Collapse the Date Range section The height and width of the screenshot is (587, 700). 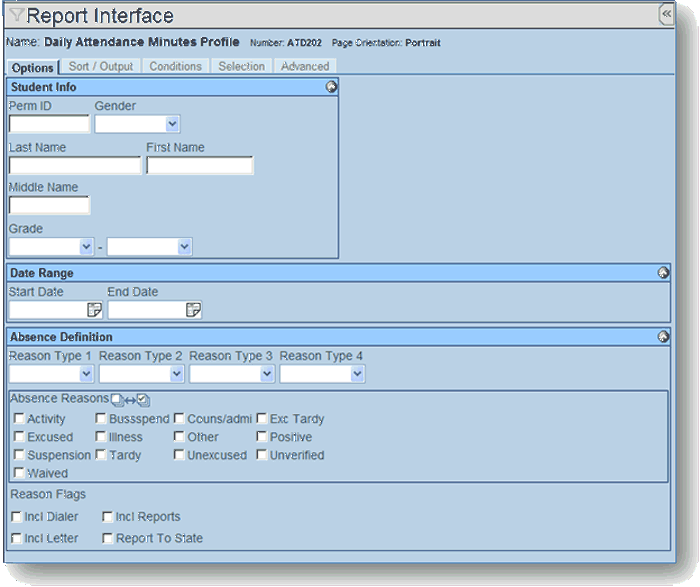coord(663,273)
